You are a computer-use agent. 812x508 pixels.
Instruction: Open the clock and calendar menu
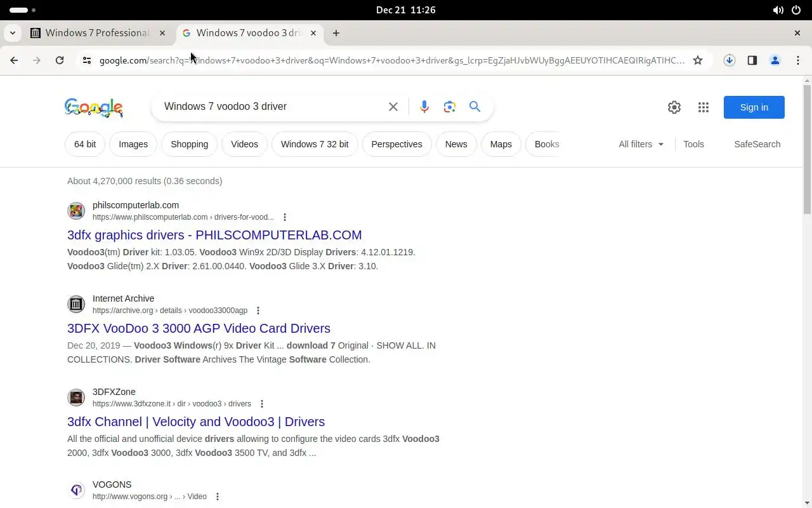406,10
